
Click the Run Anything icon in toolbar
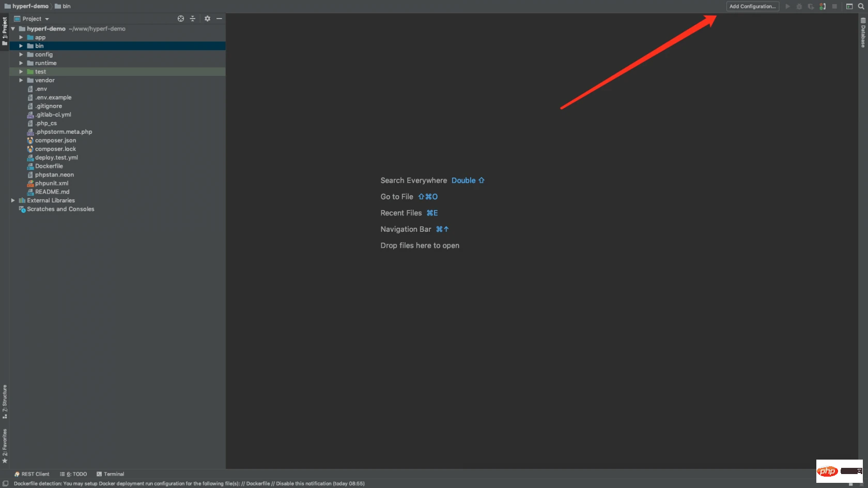tap(849, 6)
